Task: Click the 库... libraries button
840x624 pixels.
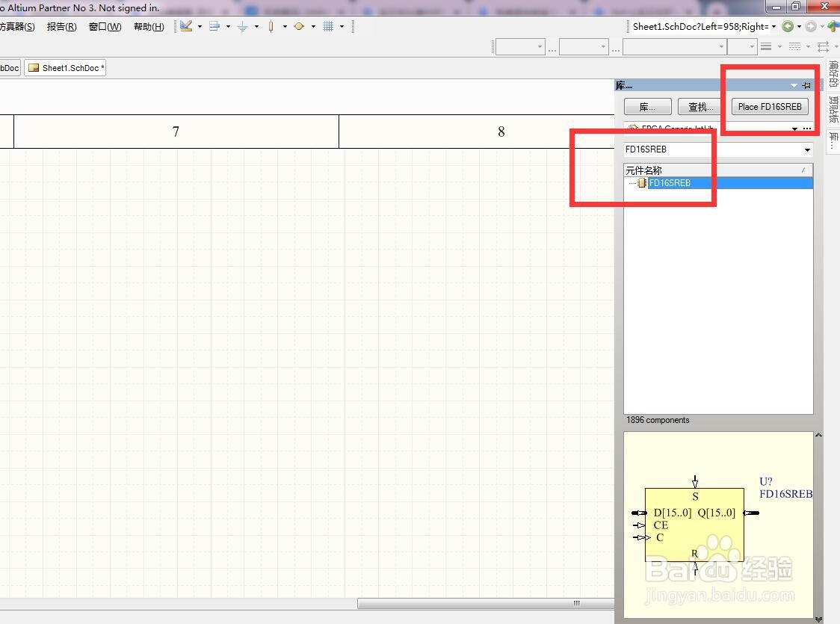Action: point(647,107)
